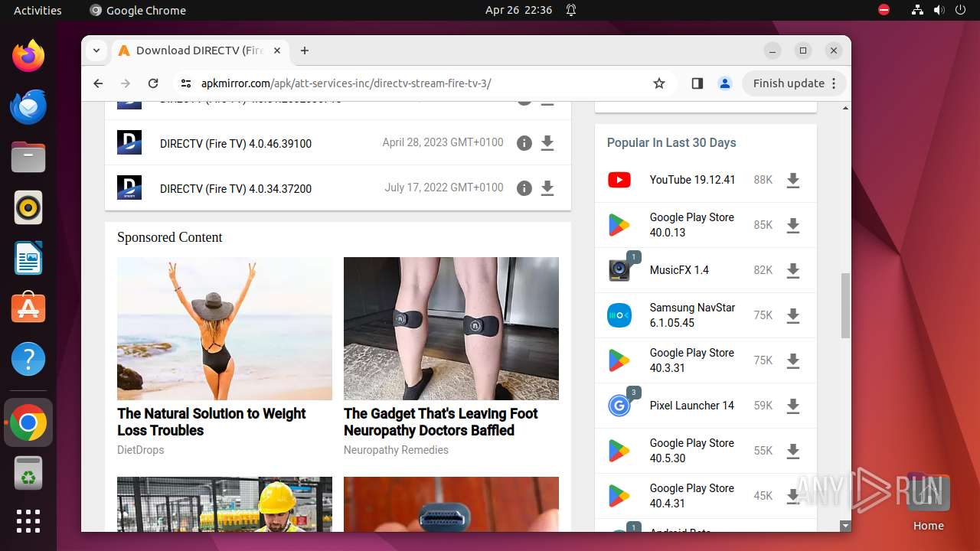980x551 pixels.
Task: Download YouTube 19.12.41 from popular list
Action: (793, 181)
